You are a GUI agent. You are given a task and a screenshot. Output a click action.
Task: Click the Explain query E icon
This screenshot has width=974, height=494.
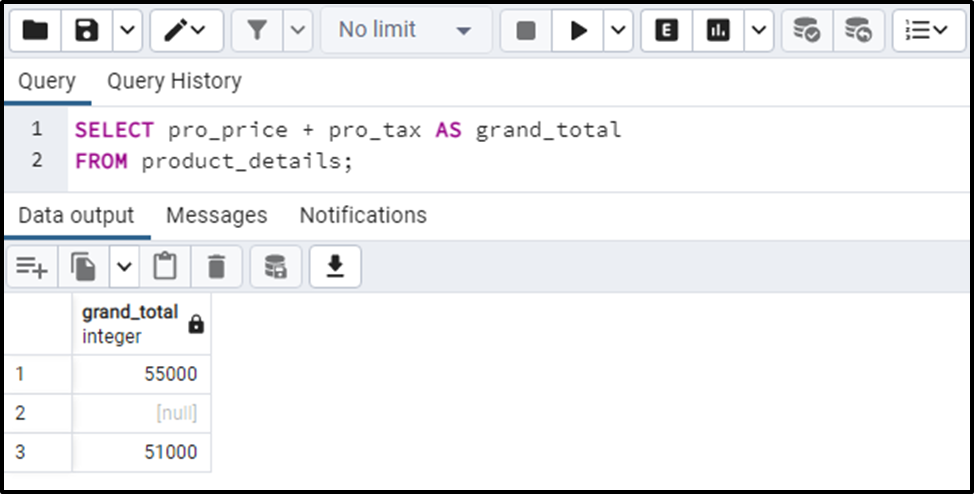click(x=667, y=30)
